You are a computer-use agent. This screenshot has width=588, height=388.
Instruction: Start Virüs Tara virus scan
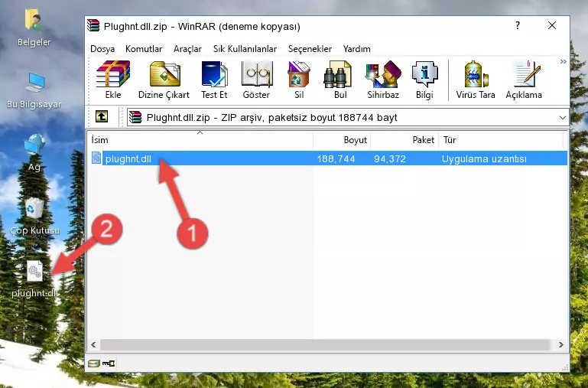click(476, 80)
